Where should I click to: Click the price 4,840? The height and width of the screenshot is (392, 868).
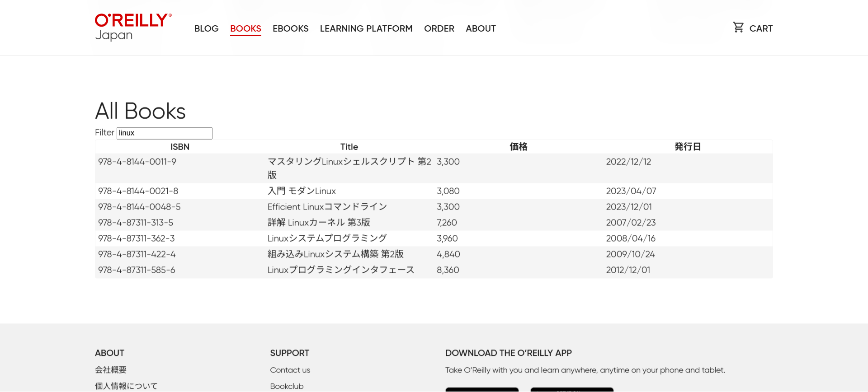(448, 254)
